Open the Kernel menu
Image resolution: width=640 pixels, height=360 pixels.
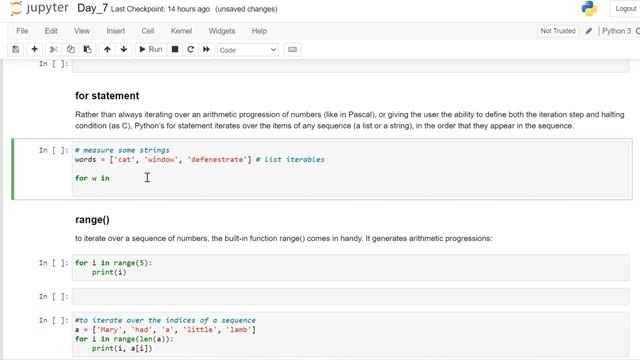181,31
